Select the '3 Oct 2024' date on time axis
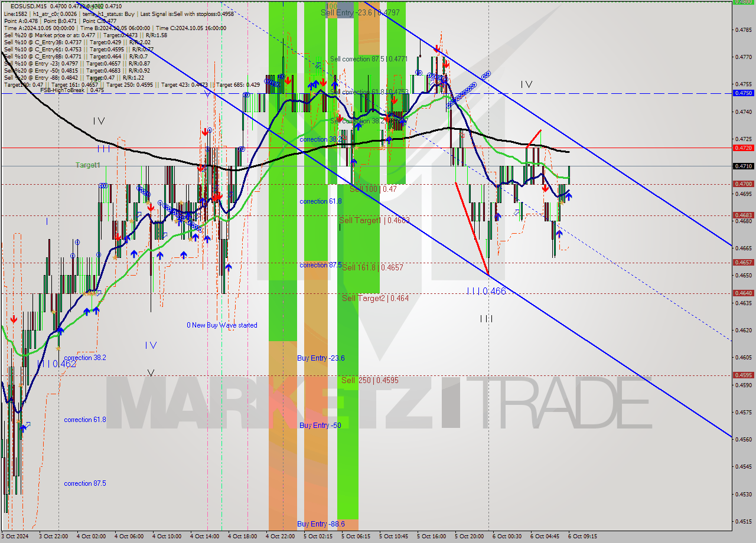The height and width of the screenshot is (543, 756). point(16,537)
